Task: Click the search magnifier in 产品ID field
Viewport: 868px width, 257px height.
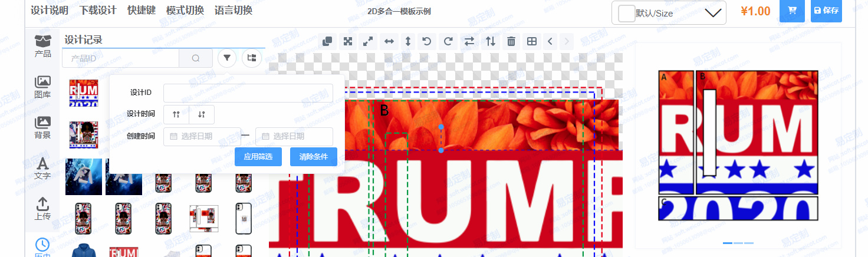Action: point(195,58)
